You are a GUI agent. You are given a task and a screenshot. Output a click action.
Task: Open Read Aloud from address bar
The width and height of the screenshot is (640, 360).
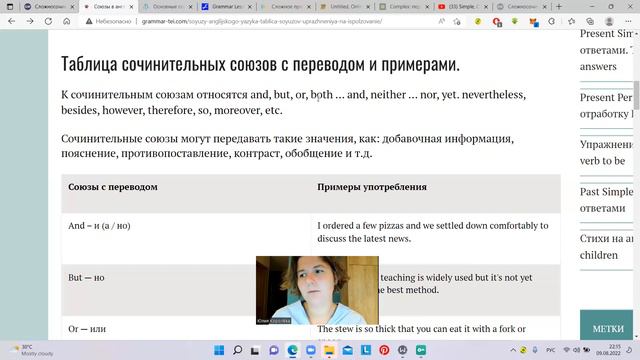(442, 21)
